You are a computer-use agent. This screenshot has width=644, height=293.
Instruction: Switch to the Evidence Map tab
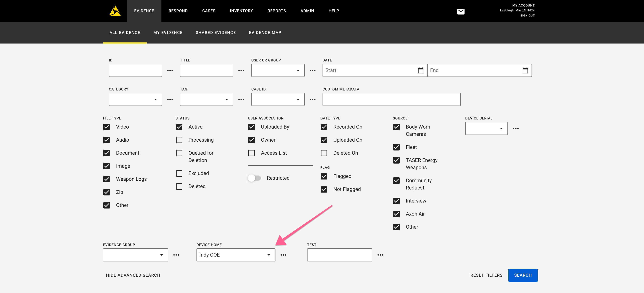(x=265, y=32)
